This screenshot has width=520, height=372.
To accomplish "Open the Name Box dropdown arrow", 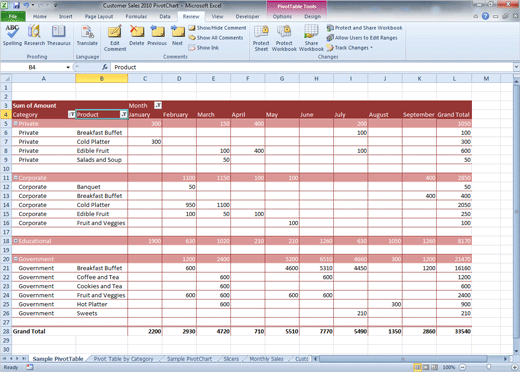I will 68,67.
